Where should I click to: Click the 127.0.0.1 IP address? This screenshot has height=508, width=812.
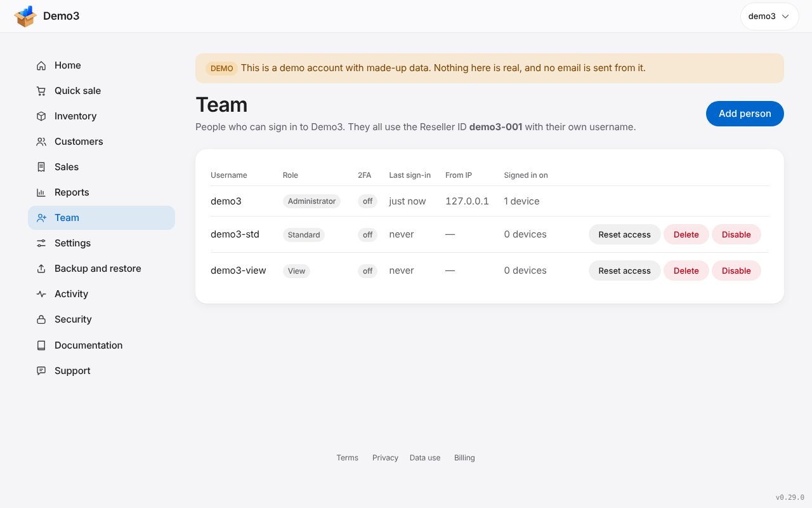tap(467, 201)
